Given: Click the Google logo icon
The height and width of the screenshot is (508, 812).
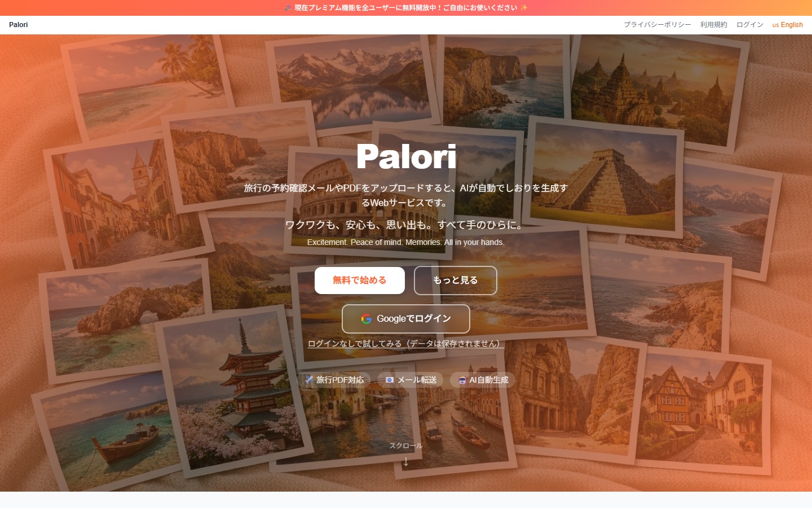Looking at the screenshot, I should [367, 319].
